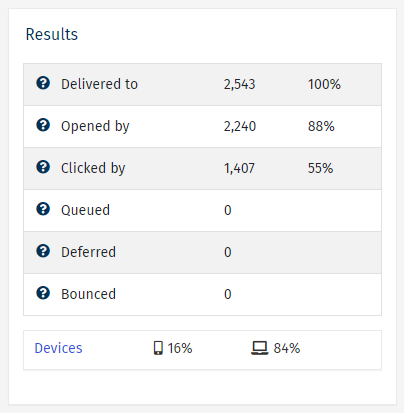Click the Clicked by count 1,407
404x413 pixels.
pos(239,168)
